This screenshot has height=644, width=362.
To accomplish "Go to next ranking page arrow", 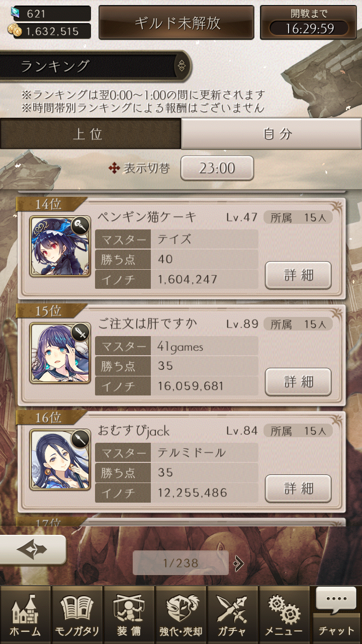I will pyautogui.click(x=239, y=563).
